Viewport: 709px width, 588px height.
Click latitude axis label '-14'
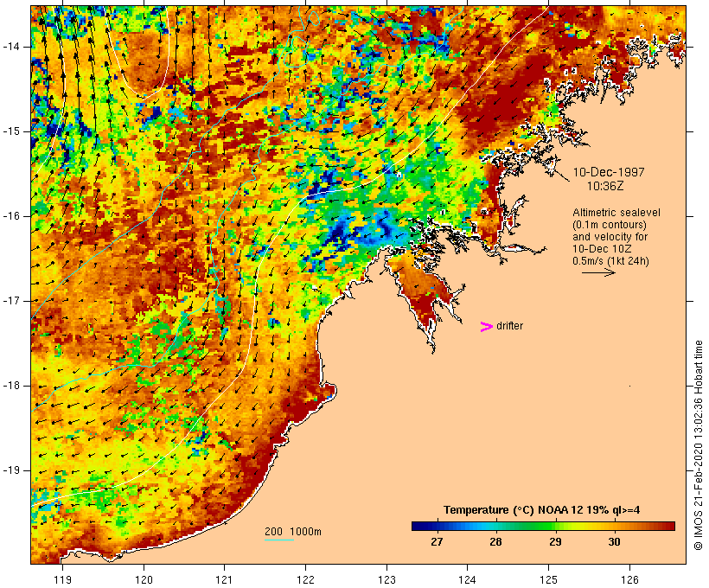click(11, 47)
